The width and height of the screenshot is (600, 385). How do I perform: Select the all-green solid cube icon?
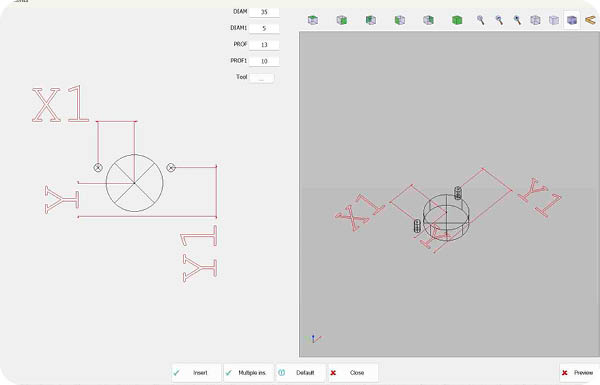(x=457, y=20)
